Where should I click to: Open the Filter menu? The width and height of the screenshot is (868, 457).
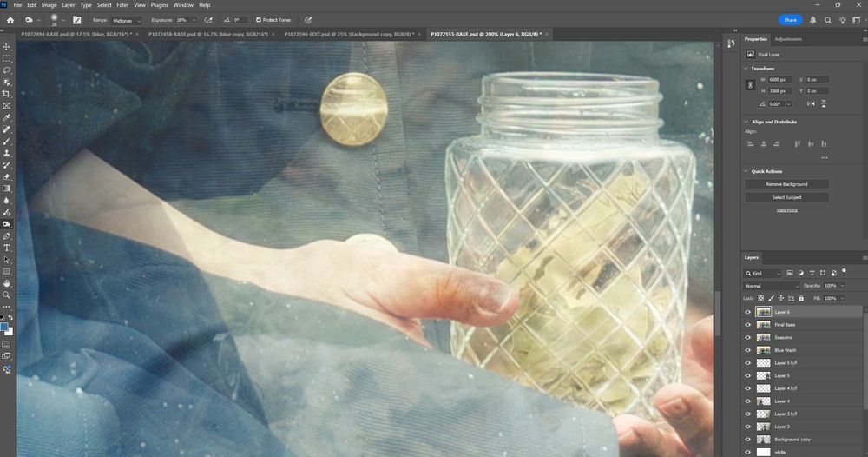pos(122,5)
